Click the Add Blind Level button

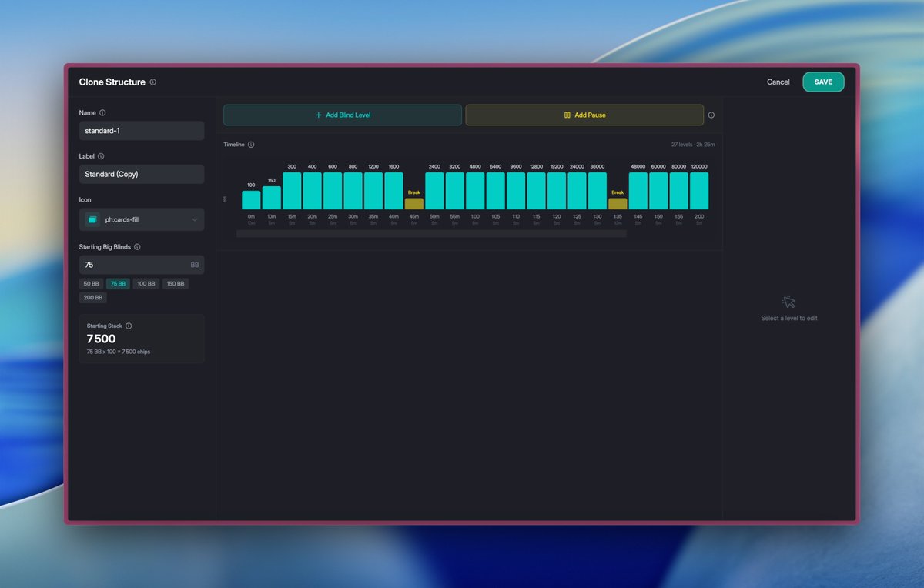coord(343,115)
